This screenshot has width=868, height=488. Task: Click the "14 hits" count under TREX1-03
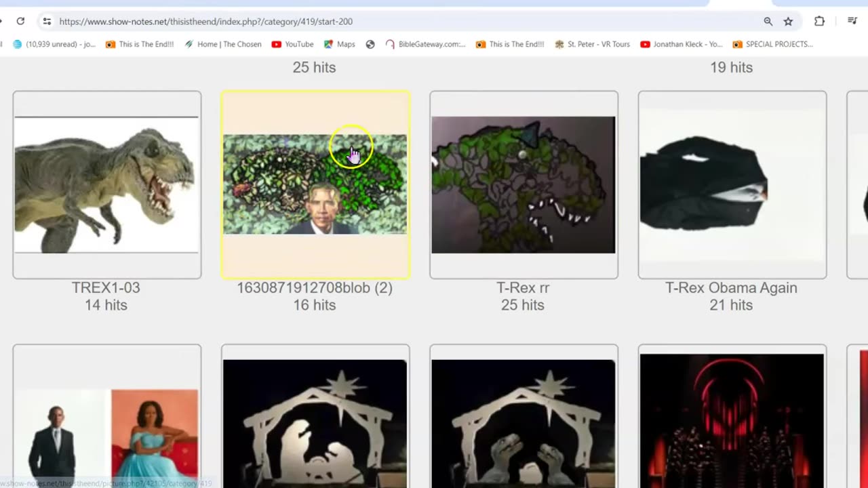pos(106,305)
